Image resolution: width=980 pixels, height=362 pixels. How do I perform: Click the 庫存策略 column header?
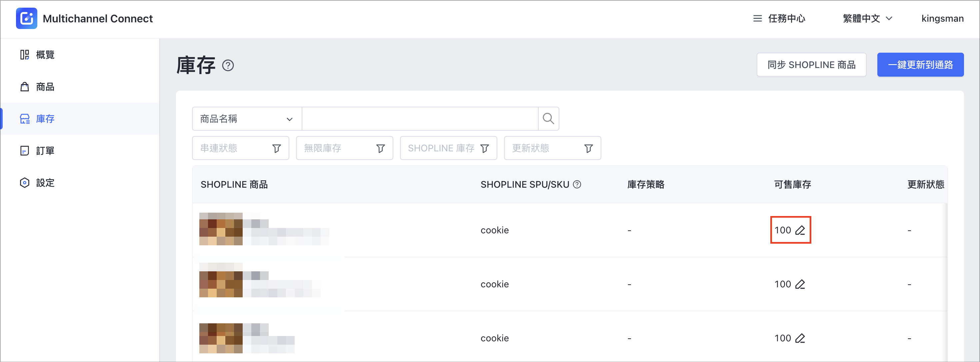pos(646,184)
